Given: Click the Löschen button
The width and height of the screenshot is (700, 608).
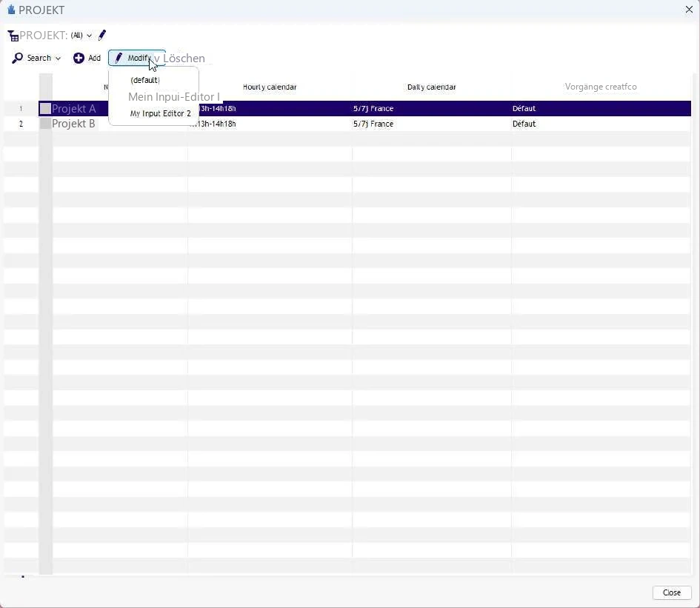Looking at the screenshot, I should tap(184, 59).
